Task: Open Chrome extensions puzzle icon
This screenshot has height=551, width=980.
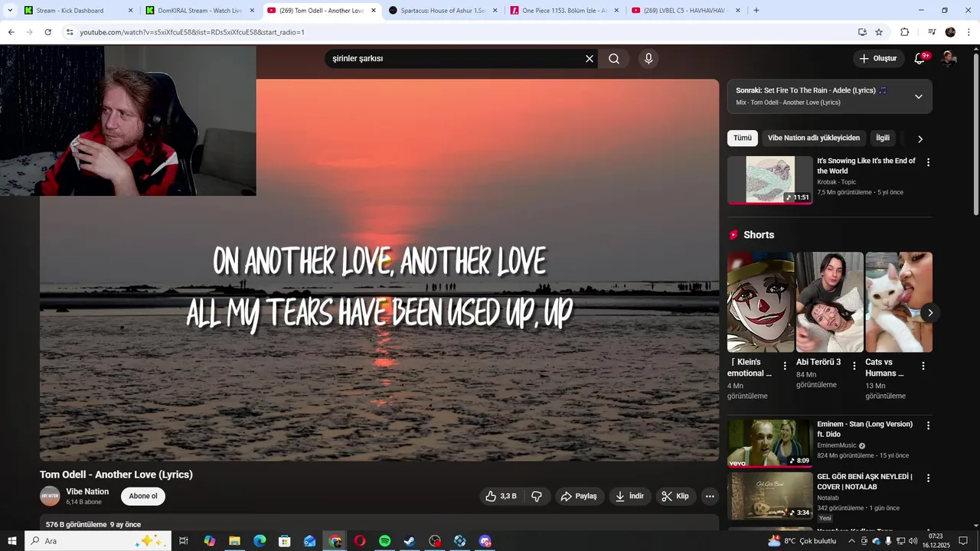Action: point(904,32)
